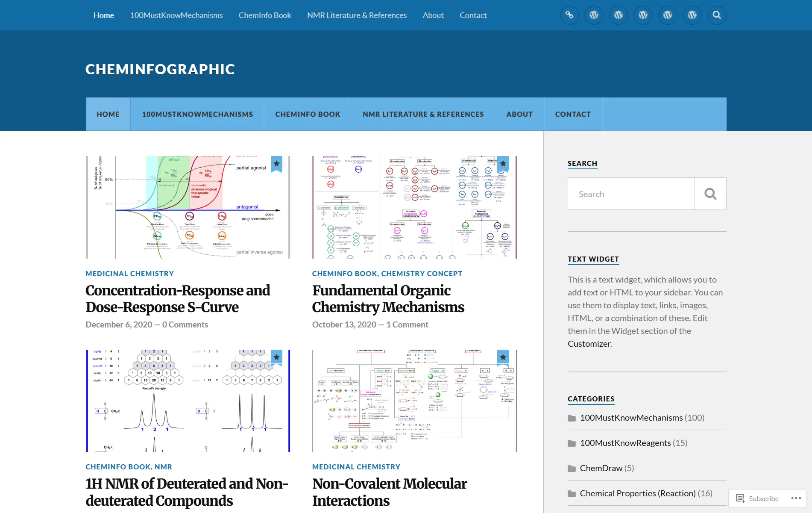Open the search magnifier icon in top bar
Image resolution: width=812 pixels, height=513 pixels.
click(x=717, y=15)
